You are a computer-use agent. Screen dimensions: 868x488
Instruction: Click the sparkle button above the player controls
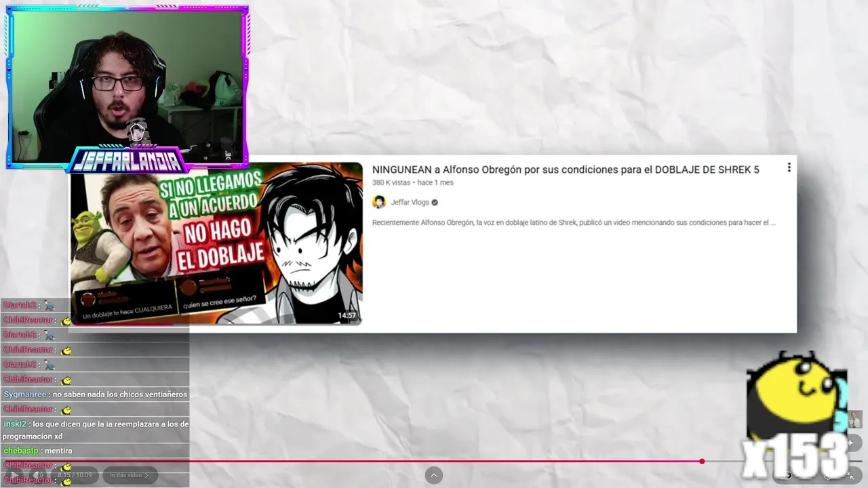[x=850, y=443]
